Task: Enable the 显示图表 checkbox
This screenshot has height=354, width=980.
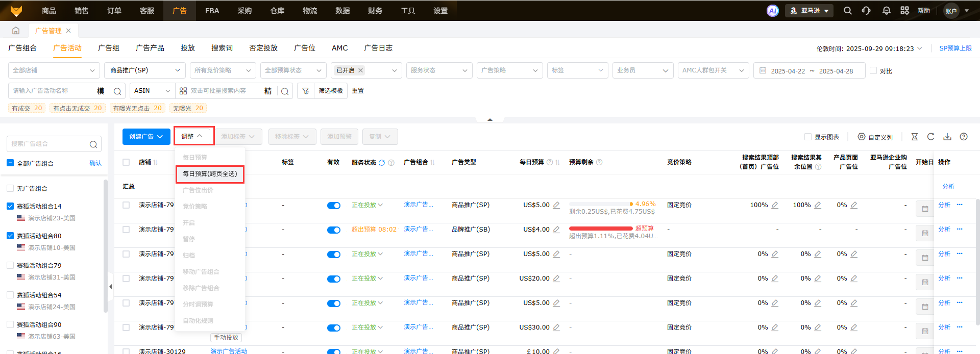Action: pos(808,137)
